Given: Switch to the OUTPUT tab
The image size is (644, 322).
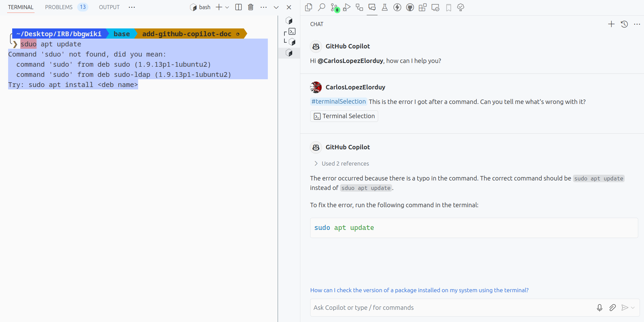Looking at the screenshot, I should pos(109,7).
